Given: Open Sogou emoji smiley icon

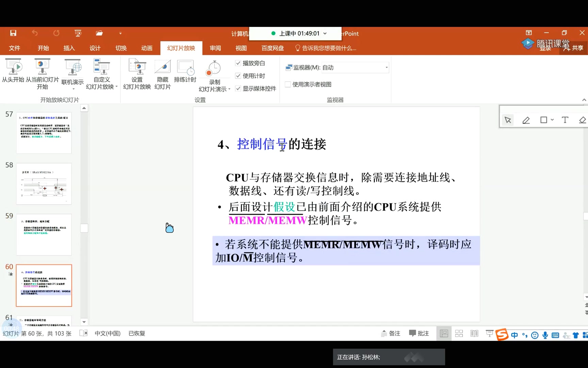Looking at the screenshot, I should click(x=535, y=335).
